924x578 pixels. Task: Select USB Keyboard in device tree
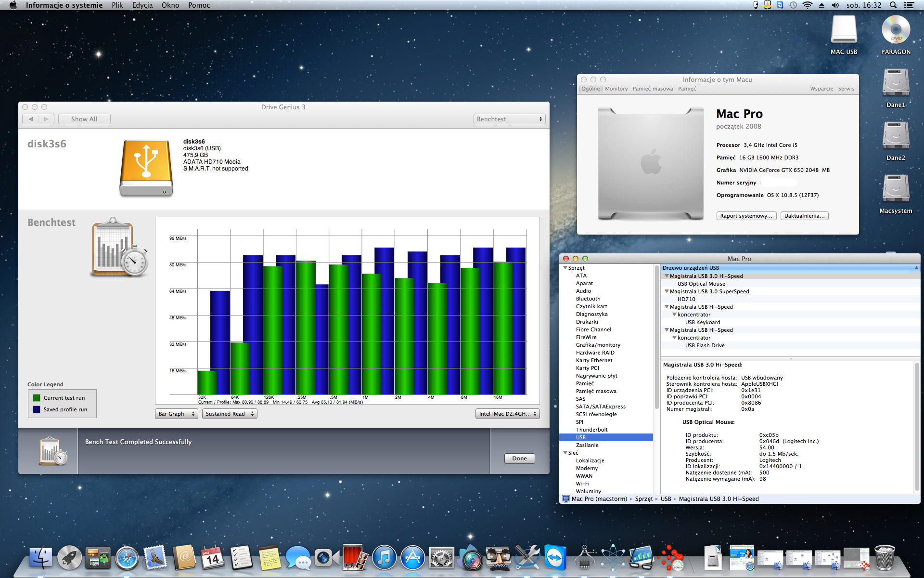click(x=703, y=322)
